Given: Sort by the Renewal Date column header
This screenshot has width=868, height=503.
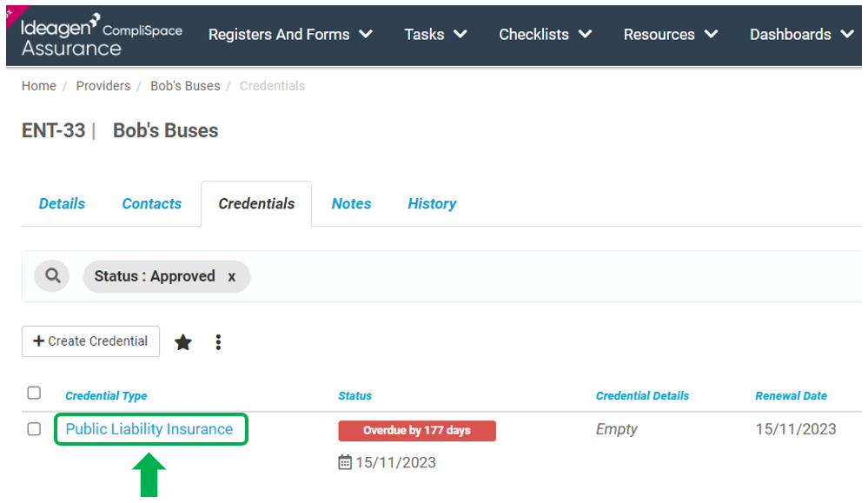Looking at the screenshot, I should click(791, 395).
